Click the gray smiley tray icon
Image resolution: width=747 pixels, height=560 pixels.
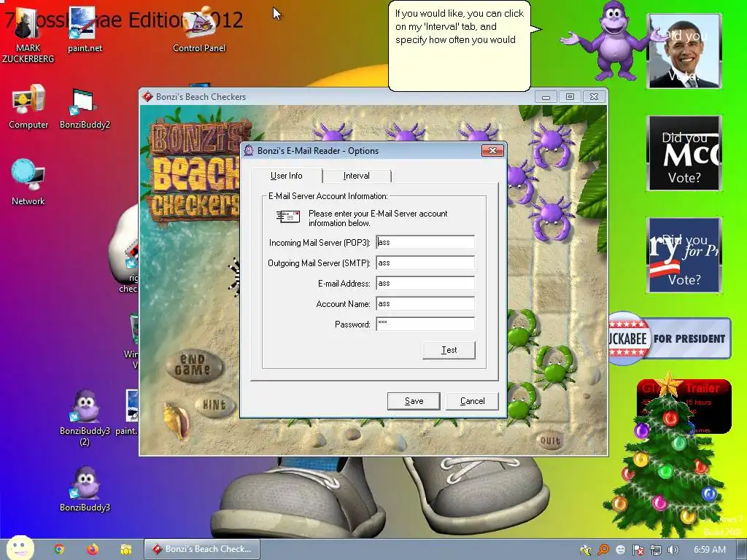[621, 550]
